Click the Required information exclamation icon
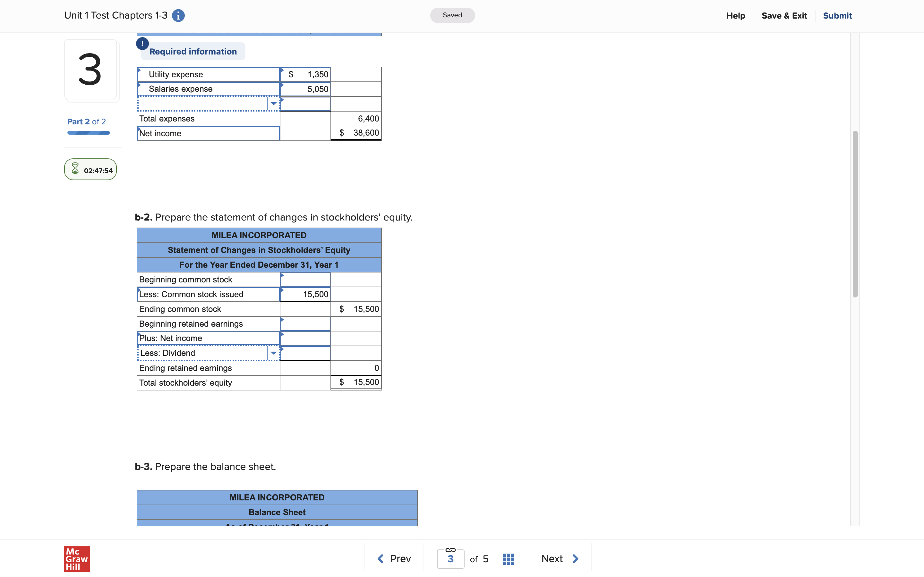This screenshot has height=577, width=924. [142, 44]
